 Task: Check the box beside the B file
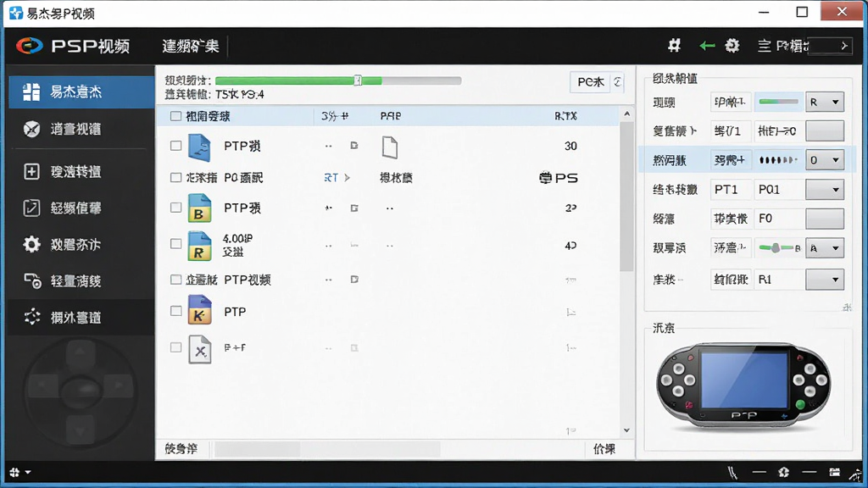(x=175, y=208)
